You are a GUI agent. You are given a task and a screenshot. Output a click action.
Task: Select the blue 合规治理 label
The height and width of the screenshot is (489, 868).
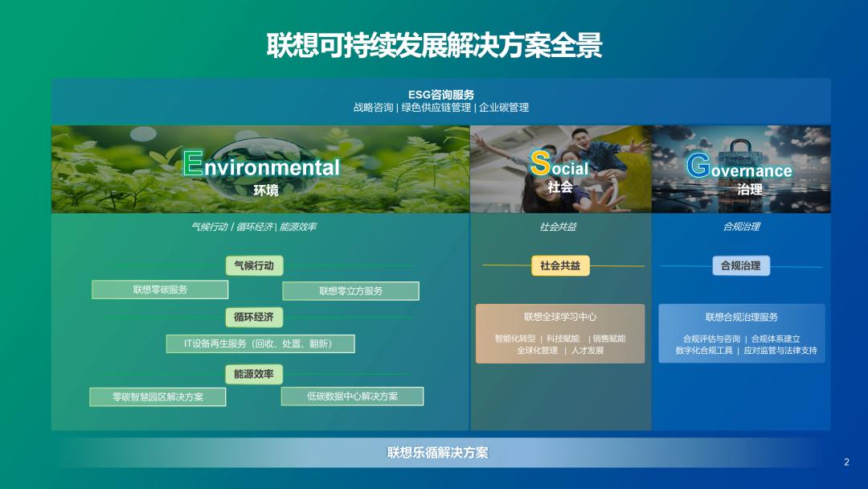(x=741, y=266)
